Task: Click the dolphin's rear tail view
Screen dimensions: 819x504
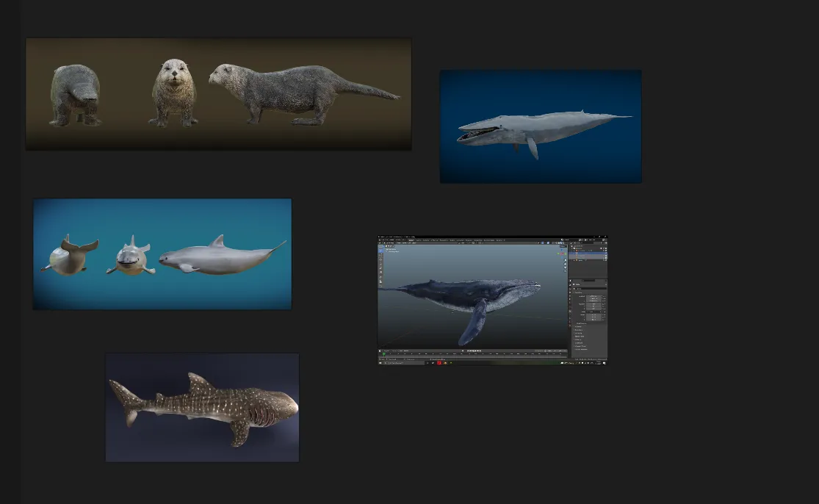Action: tap(68, 256)
